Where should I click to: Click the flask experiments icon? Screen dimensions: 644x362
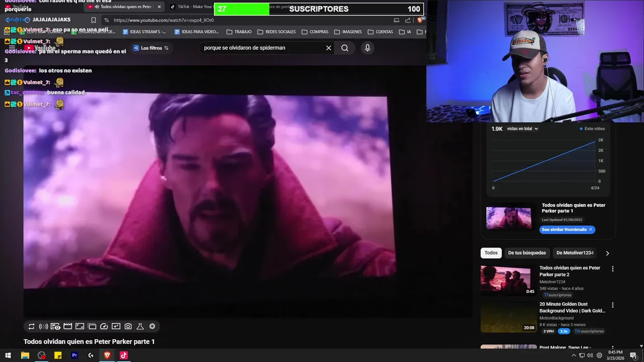tap(140, 326)
